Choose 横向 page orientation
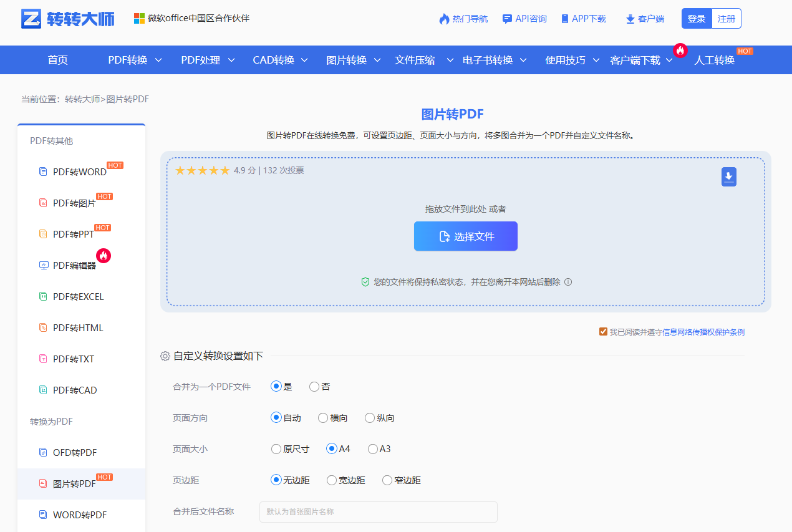792x532 pixels. 322,417
